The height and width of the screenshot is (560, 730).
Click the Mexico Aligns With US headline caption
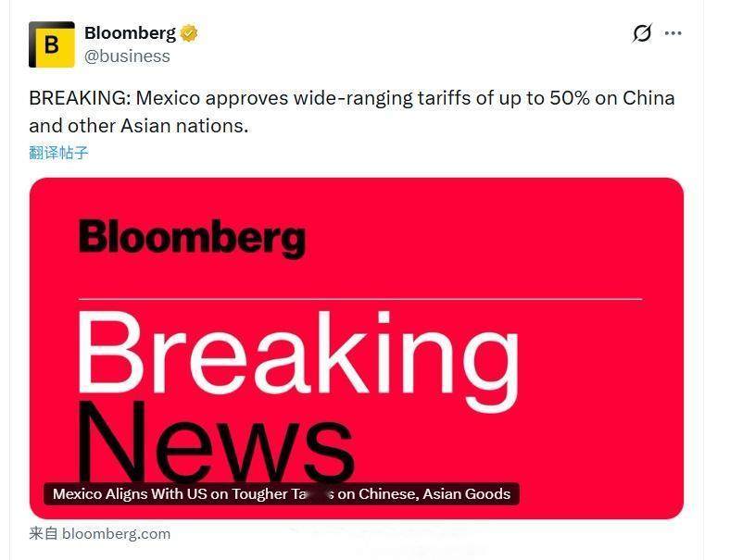(x=282, y=493)
